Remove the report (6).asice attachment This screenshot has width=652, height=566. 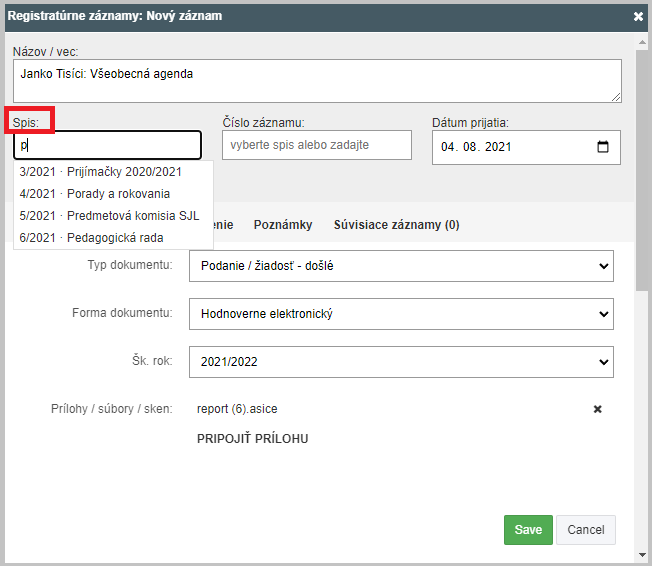coord(598,409)
